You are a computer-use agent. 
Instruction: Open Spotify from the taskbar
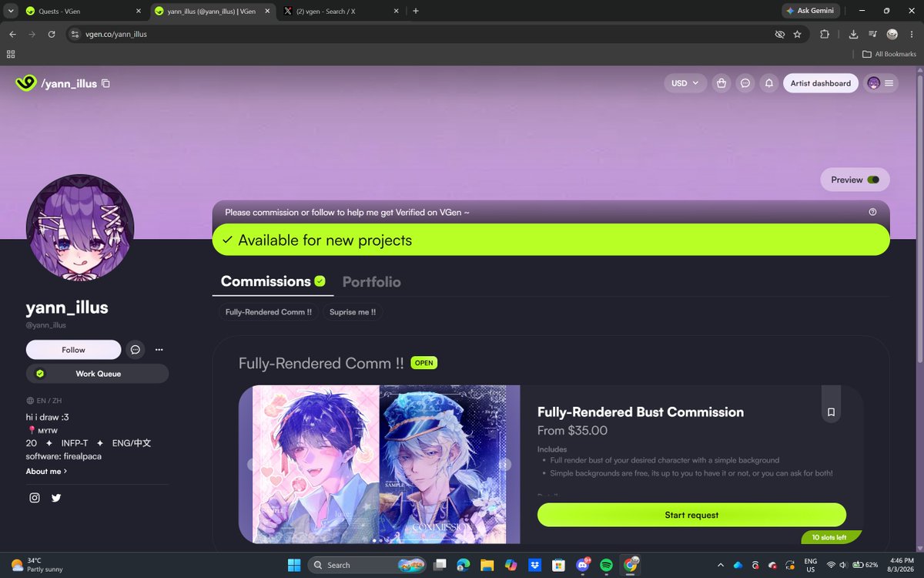coord(606,565)
